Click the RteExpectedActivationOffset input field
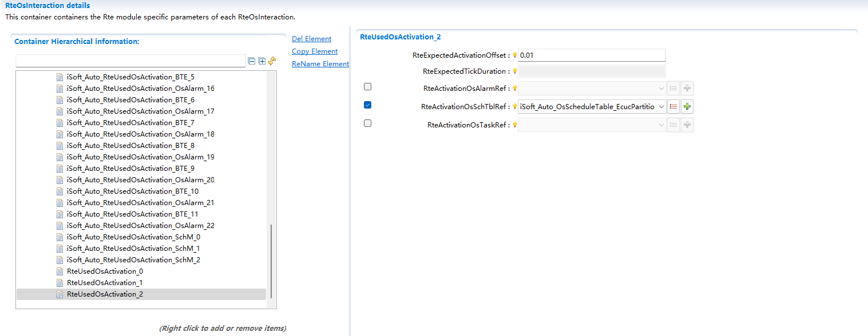 pyautogui.click(x=591, y=55)
